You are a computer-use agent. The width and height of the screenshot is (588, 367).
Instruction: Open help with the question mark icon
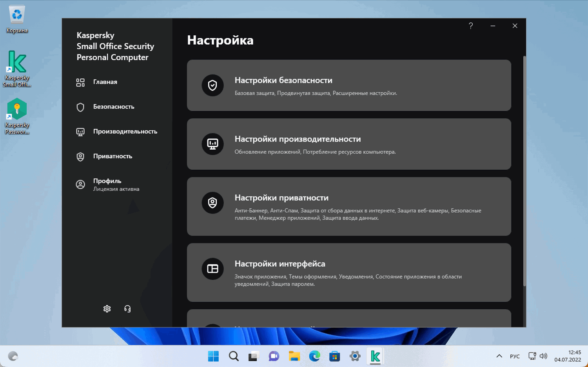tap(471, 26)
